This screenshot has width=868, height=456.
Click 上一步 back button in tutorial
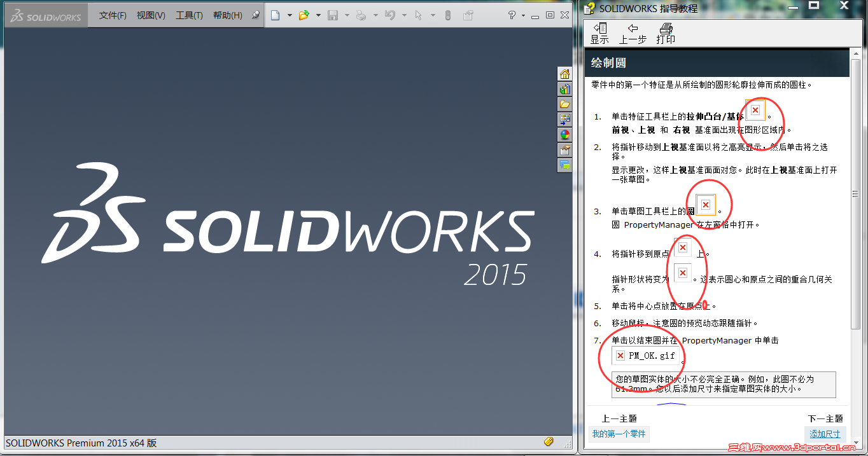(633, 33)
